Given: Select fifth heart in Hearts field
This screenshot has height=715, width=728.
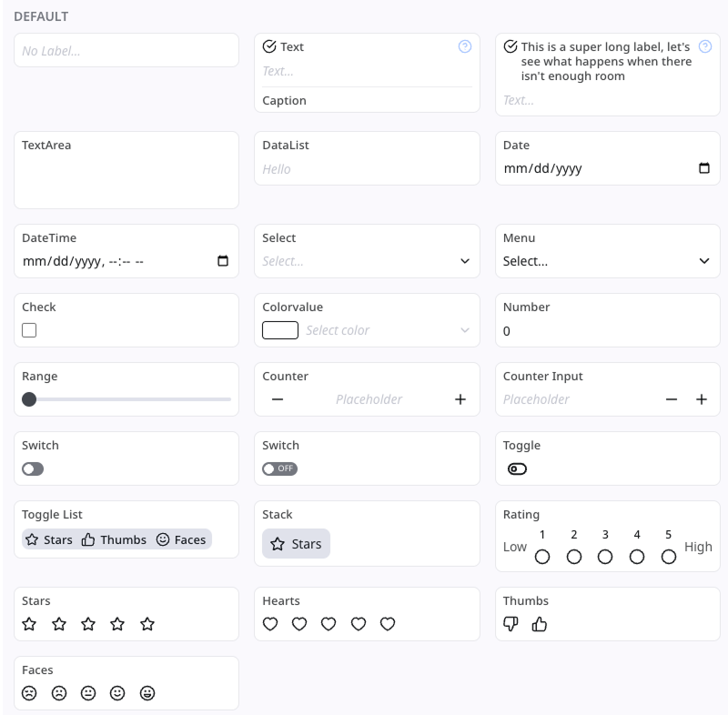Looking at the screenshot, I should [x=388, y=624].
